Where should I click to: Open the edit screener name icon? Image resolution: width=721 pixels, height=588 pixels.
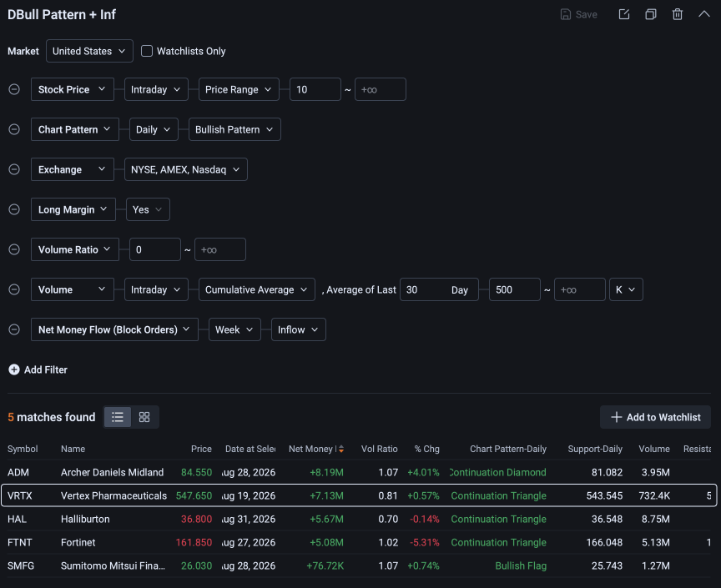624,14
